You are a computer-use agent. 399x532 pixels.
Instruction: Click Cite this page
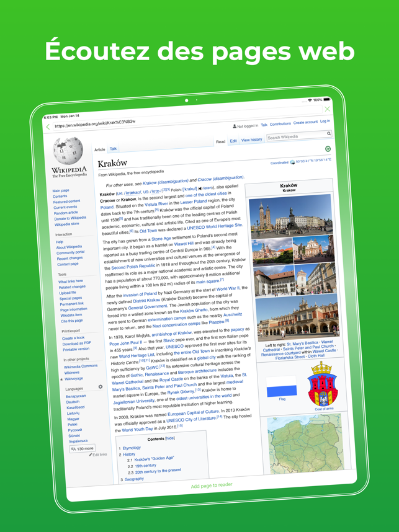(x=71, y=321)
